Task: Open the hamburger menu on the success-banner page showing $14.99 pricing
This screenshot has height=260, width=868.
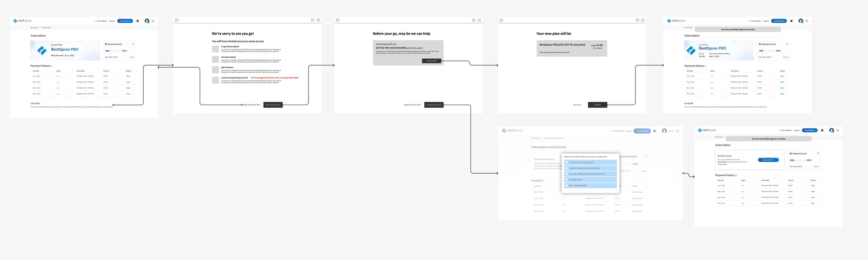Action: click(807, 21)
